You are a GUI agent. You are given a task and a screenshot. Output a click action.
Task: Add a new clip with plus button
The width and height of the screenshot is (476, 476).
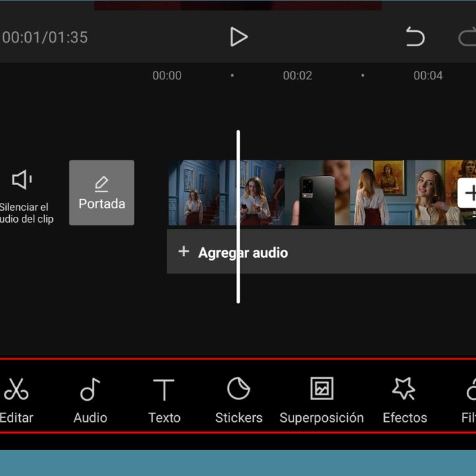coord(467,193)
